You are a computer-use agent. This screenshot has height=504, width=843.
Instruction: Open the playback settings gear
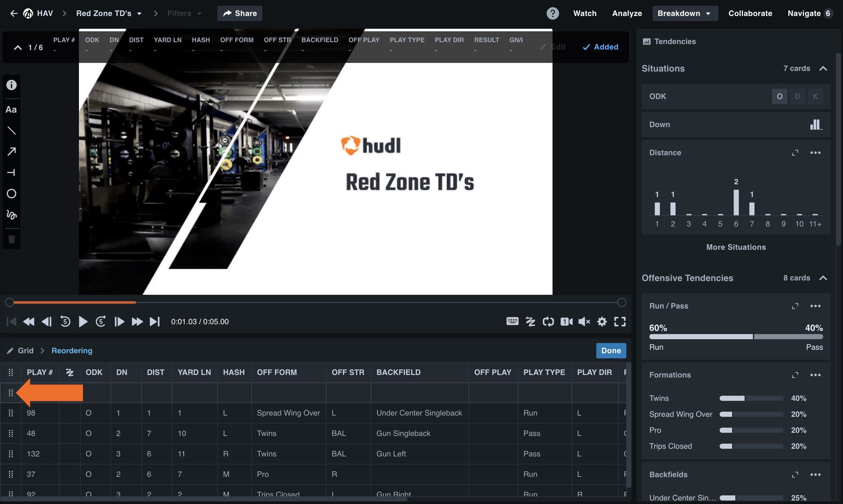coord(602,321)
